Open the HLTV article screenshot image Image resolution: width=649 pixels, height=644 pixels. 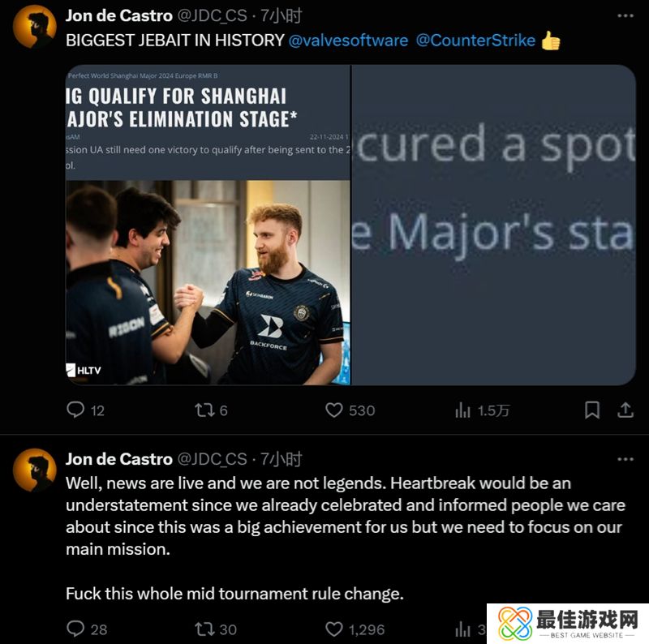[208, 225]
